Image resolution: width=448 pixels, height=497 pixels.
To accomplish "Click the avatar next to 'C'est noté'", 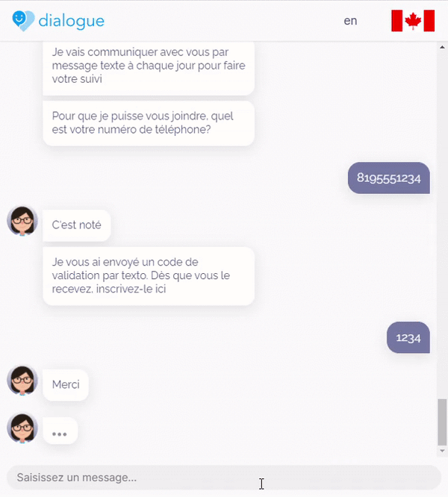I will 22,221.
